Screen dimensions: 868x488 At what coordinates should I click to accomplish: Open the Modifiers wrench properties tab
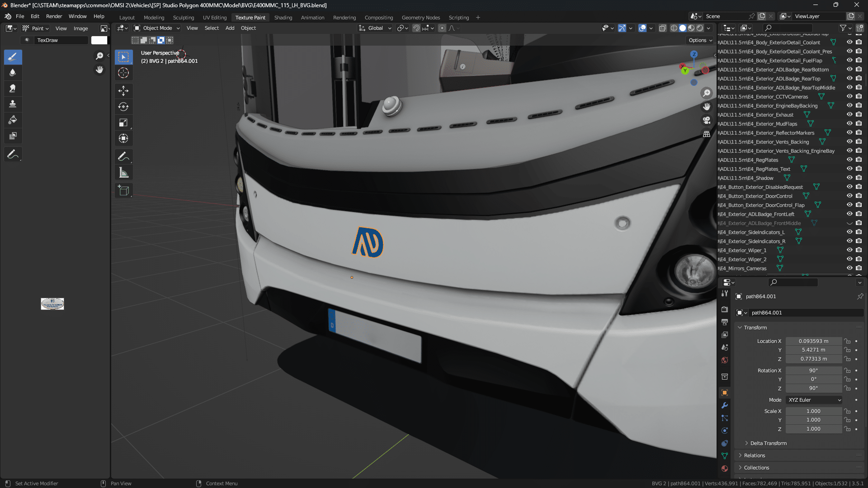725,405
